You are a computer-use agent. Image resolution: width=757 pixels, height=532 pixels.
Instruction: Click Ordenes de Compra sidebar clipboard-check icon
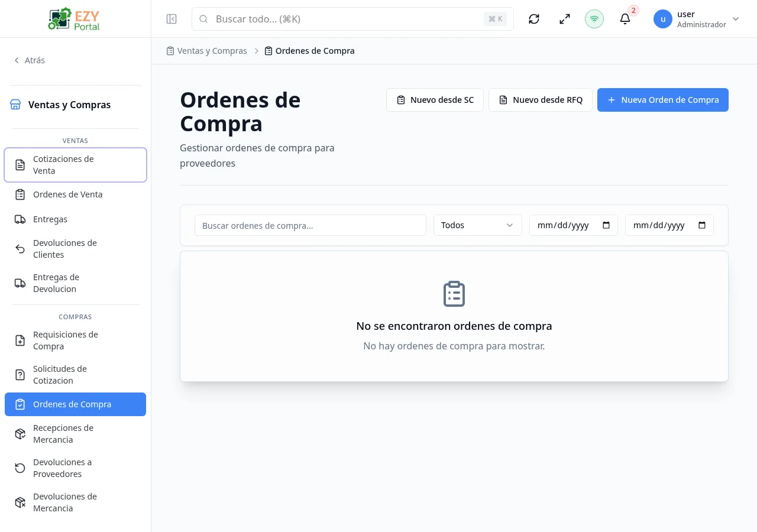click(x=20, y=404)
